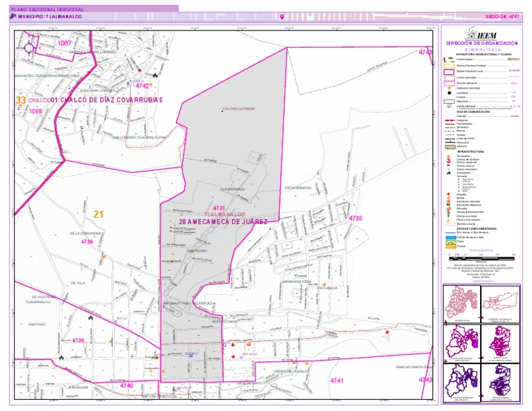532x411 pixels.
Task: Open the top-right municipality outline thumbnail
Action: tap(500, 304)
